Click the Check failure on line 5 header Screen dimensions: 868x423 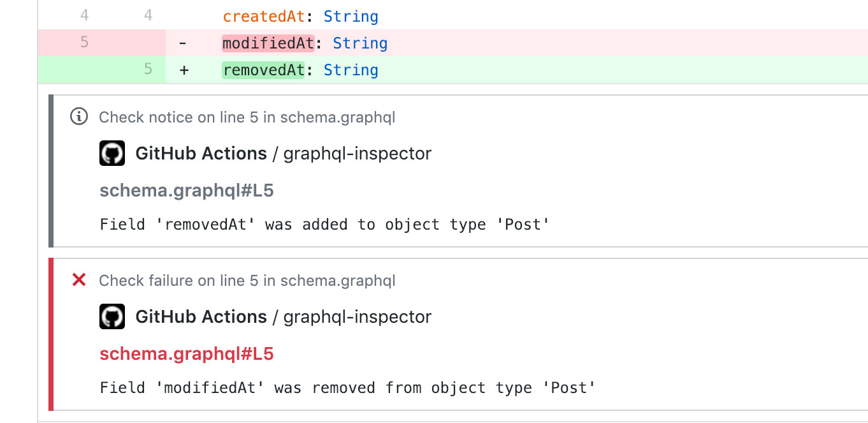click(247, 280)
